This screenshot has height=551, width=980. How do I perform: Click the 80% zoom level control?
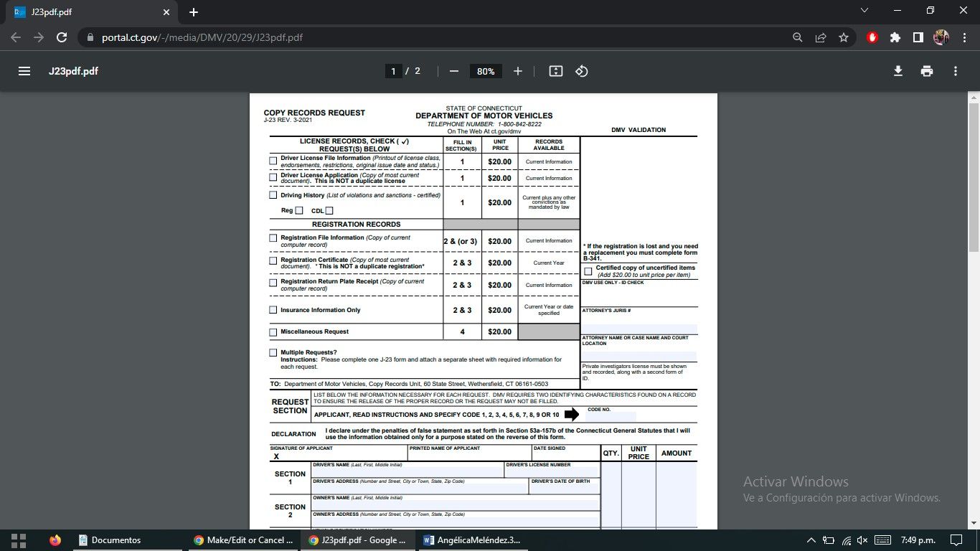(x=486, y=71)
